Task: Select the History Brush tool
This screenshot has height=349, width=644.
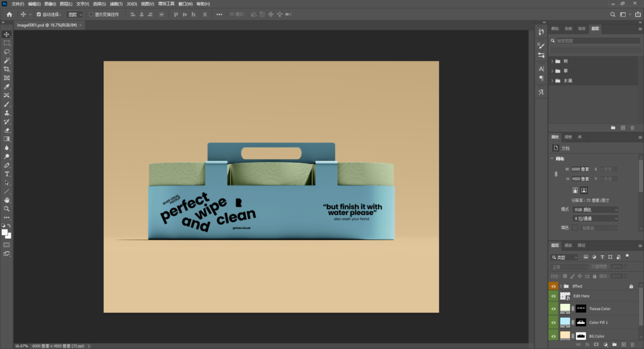Action: pos(6,121)
